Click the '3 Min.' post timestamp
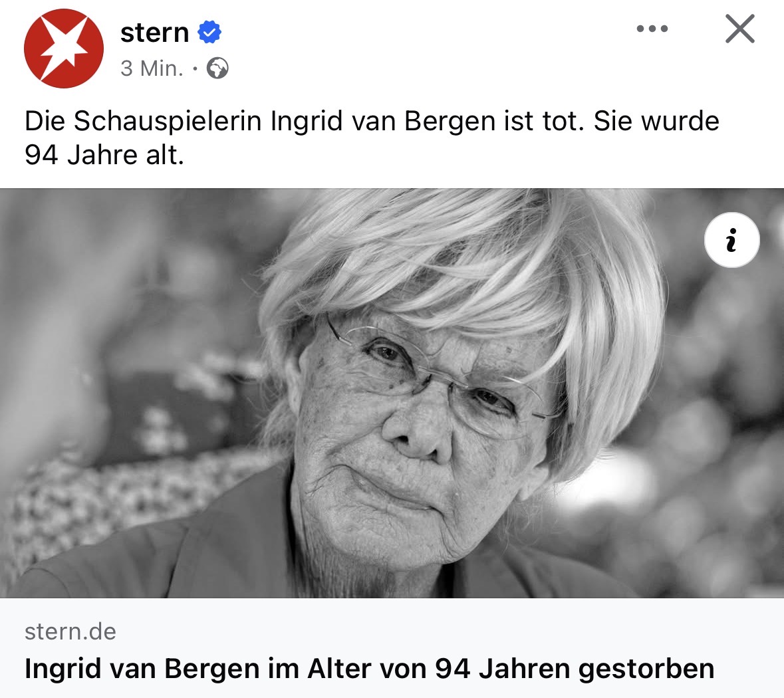The width and height of the screenshot is (784, 698). click(x=152, y=68)
